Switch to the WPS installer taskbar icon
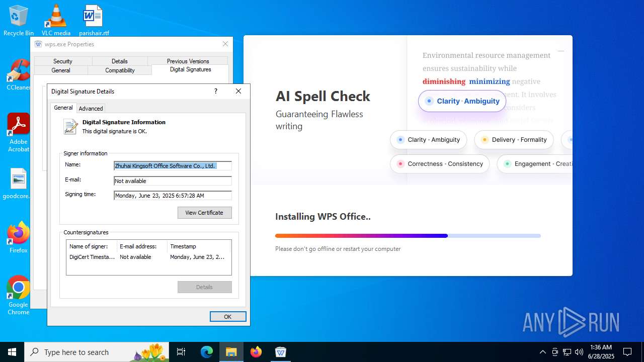 click(x=281, y=352)
